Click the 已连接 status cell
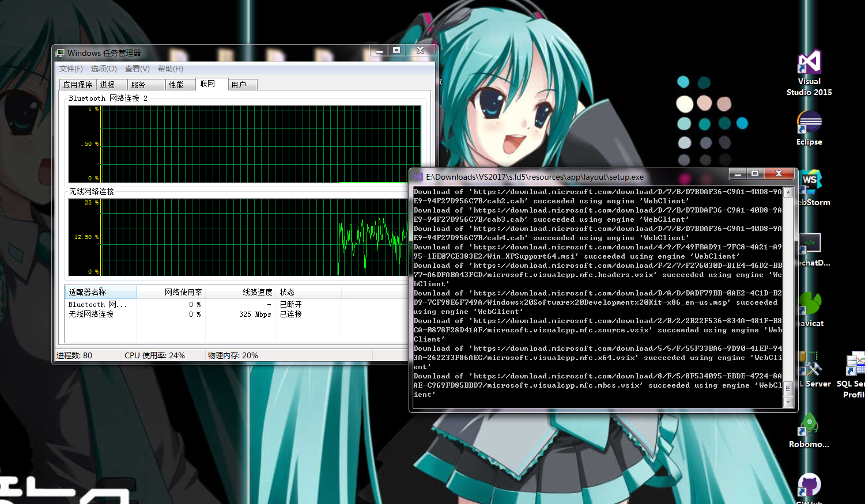Screen dimensions: 865x504 [x=291, y=314]
